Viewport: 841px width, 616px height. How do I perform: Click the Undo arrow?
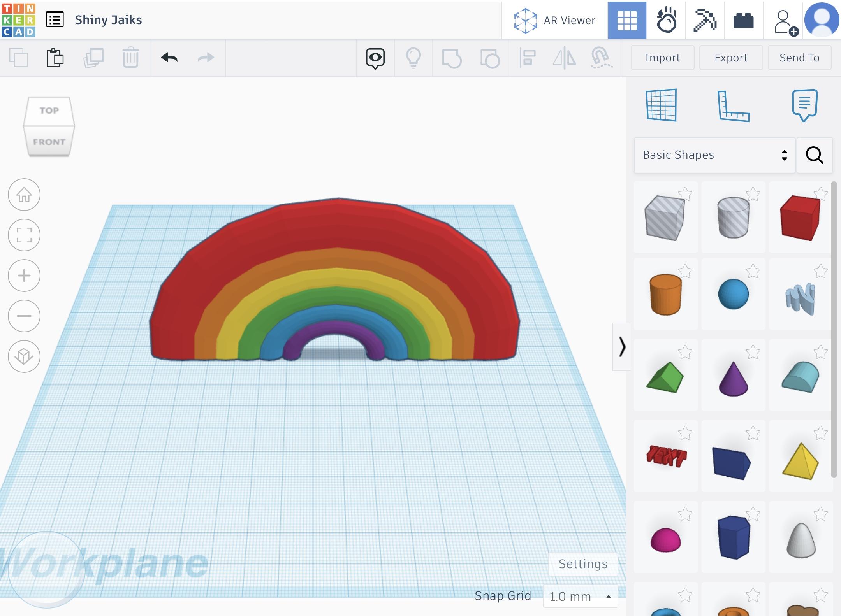(169, 58)
